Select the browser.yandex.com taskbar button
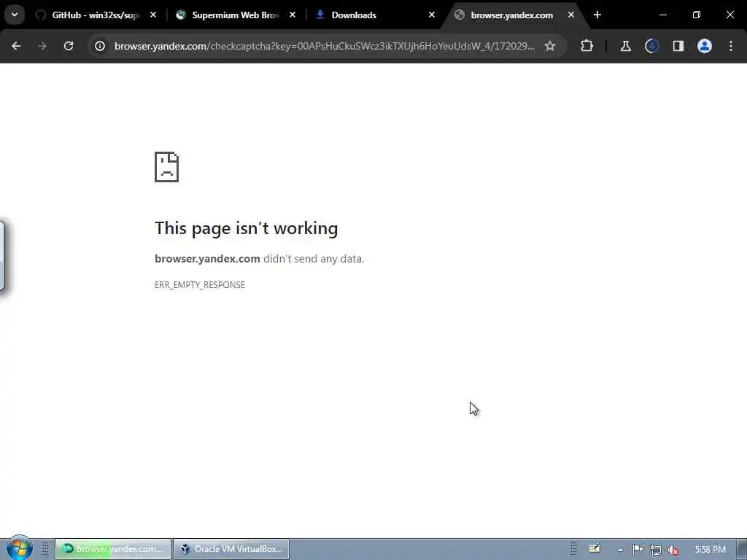 (x=113, y=549)
